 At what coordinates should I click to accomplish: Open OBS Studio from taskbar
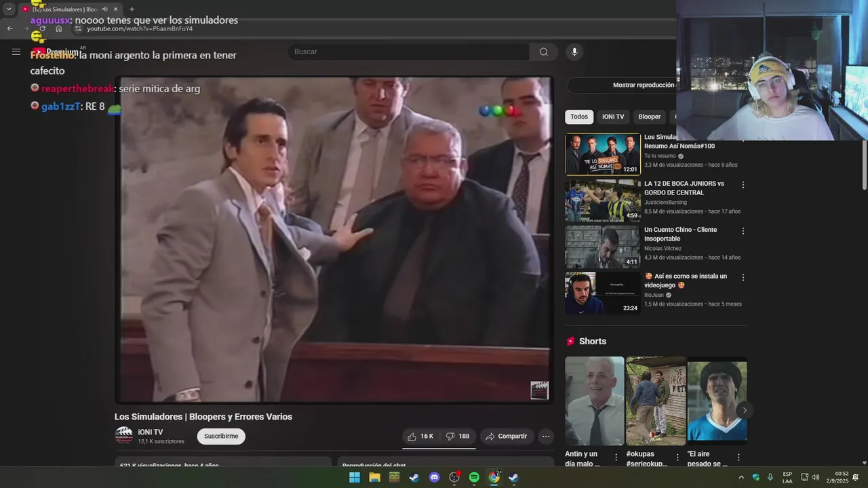454,477
